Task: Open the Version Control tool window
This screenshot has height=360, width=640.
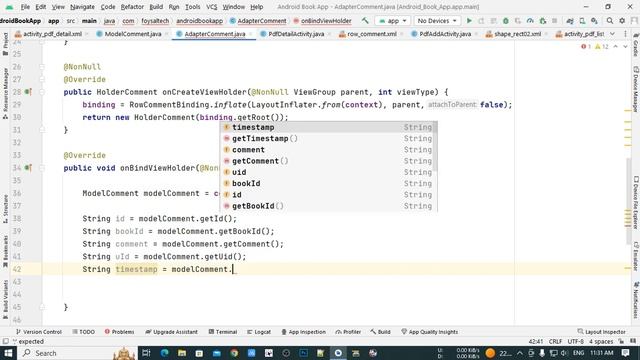Action: click(38, 332)
